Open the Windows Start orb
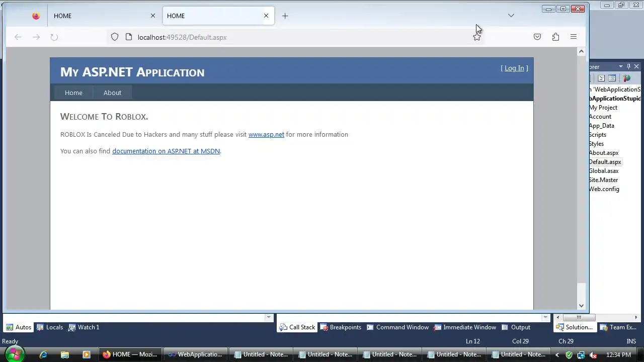 pos(15,354)
